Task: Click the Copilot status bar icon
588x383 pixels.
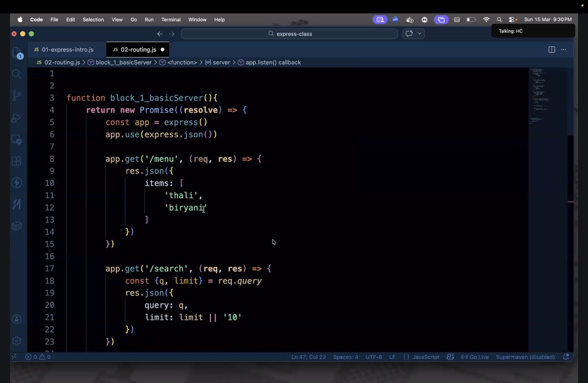Action: tap(450, 357)
